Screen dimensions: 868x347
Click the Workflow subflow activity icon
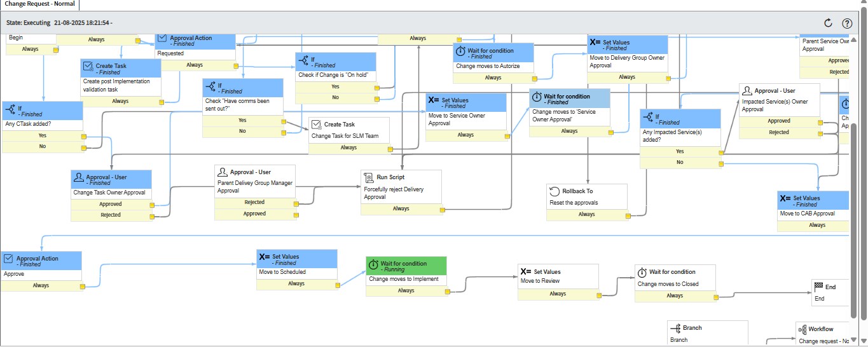pos(802,329)
